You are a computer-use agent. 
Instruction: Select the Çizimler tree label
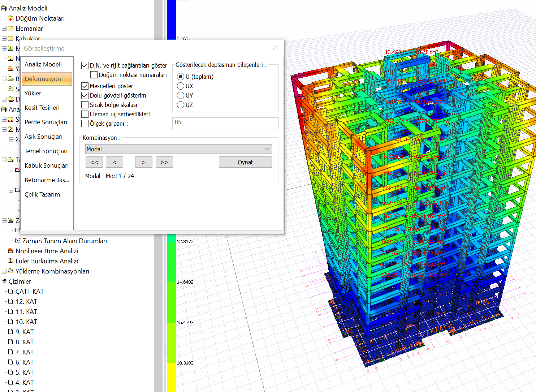click(x=20, y=281)
